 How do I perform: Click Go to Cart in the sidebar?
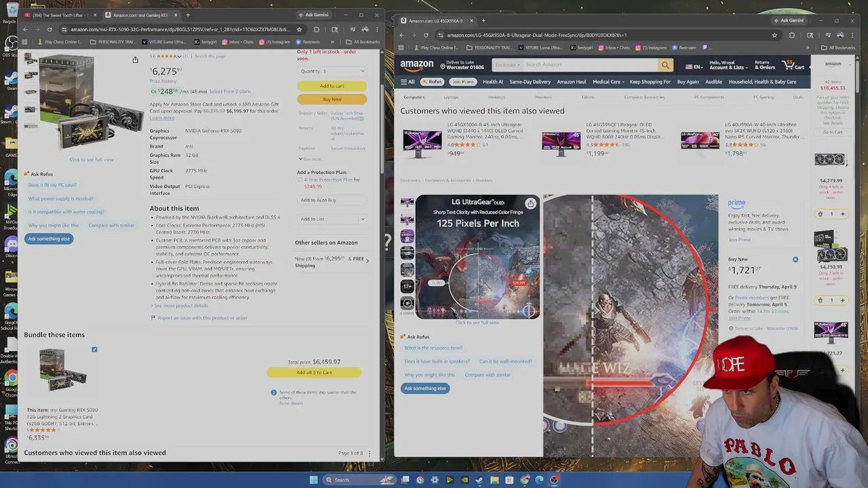click(833, 132)
